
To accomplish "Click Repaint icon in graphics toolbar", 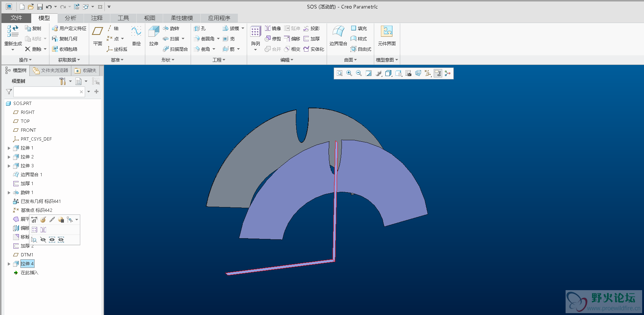I will click(369, 73).
